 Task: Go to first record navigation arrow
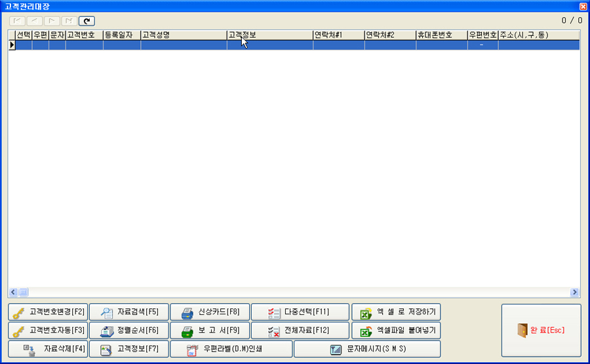pyautogui.click(x=17, y=21)
